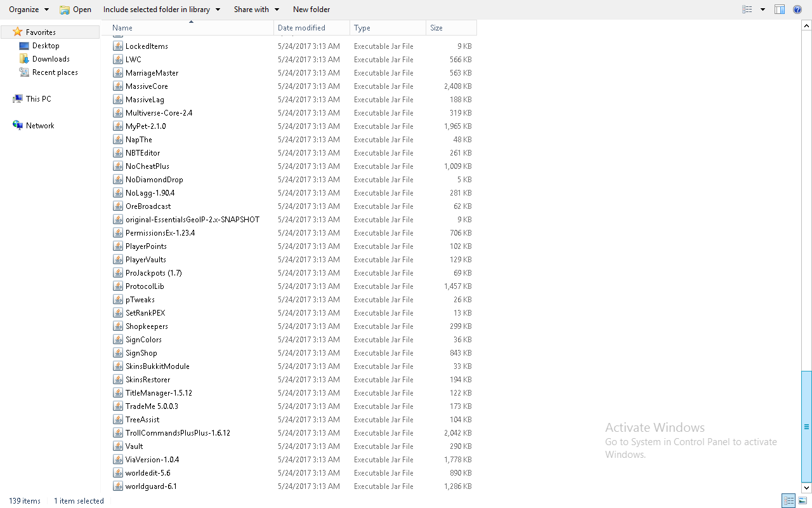
Task: Open the Share with dropdown
Action: click(256, 10)
